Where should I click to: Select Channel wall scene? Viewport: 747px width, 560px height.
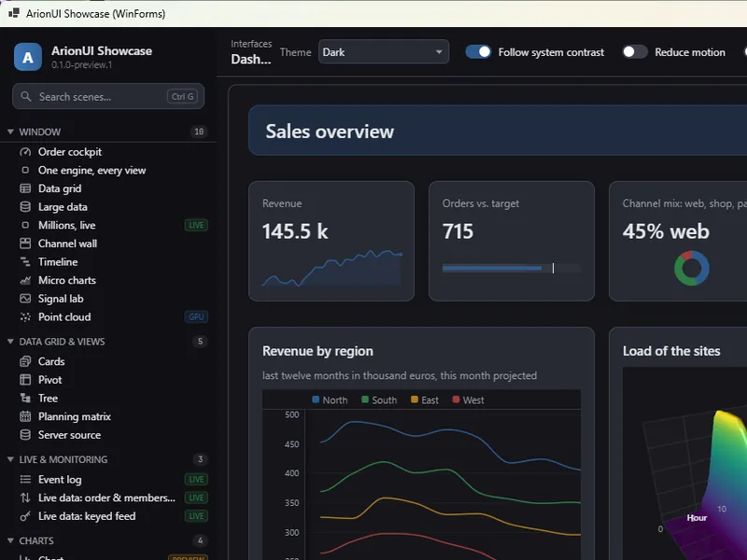pos(67,244)
